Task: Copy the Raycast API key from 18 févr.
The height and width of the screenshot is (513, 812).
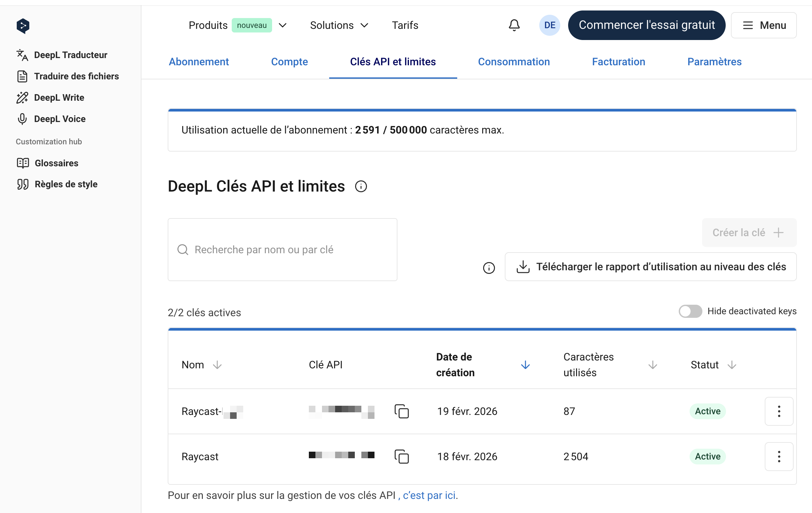Action: pyautogui.click(x=401, y=457)
